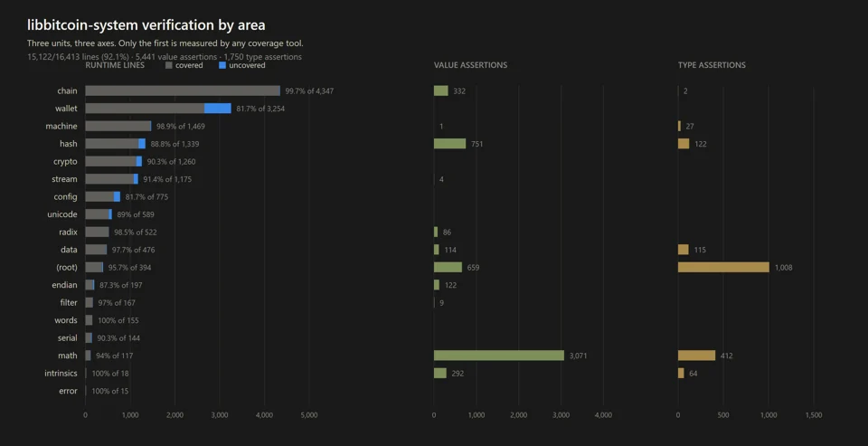
Task: Click the 3,071 value label for math
Action: point(579,356)
